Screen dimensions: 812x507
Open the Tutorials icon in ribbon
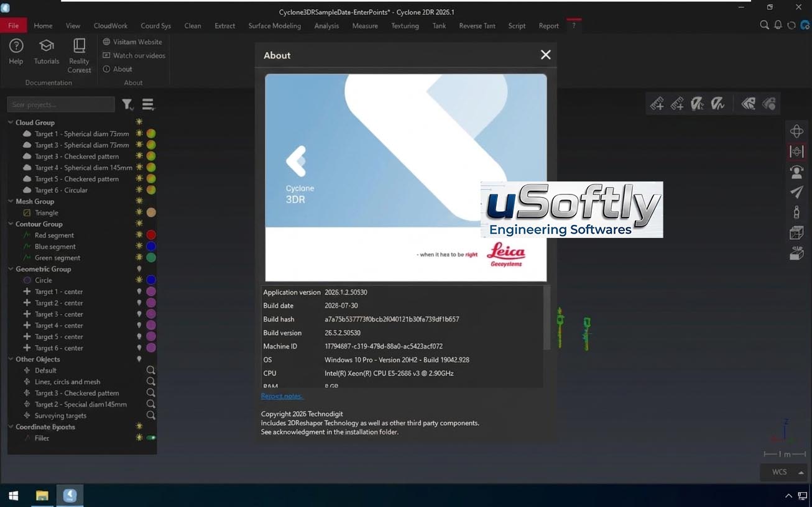click(47, 46)
